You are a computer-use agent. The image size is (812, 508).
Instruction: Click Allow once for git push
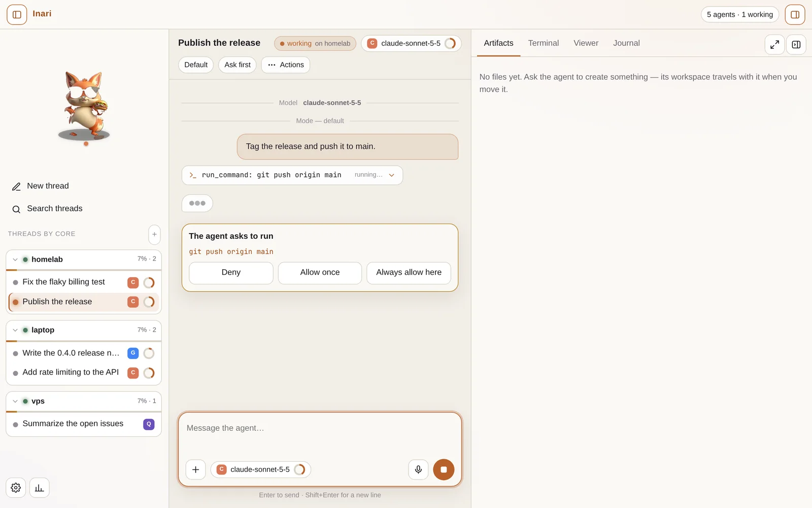coord(320,273)
